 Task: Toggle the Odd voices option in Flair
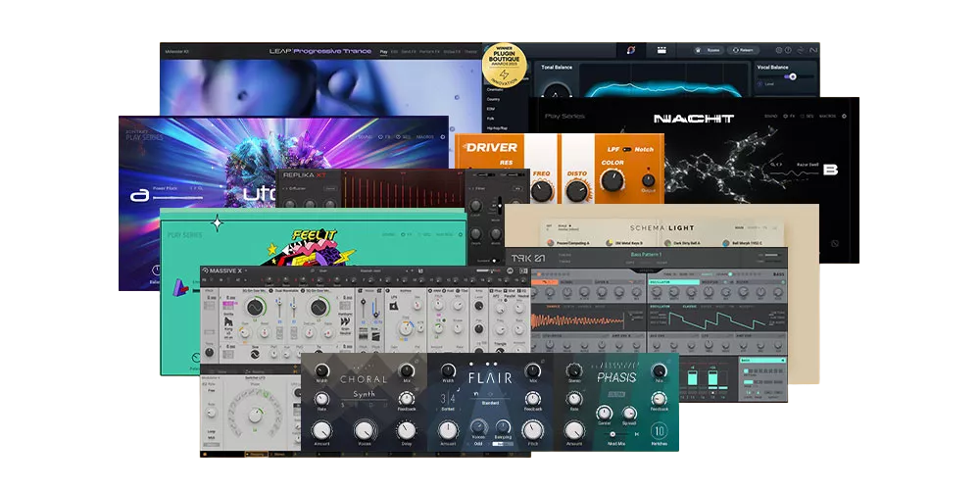click(x=478, y=444)
